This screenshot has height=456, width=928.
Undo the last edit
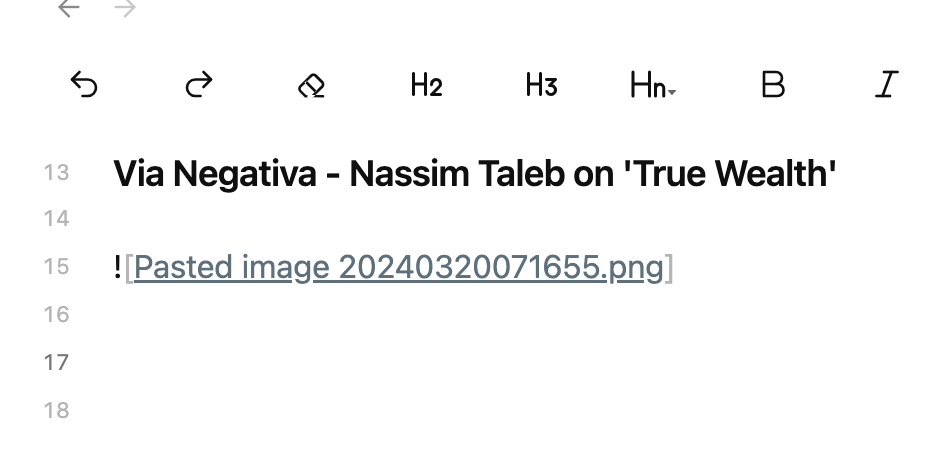[x=83, y=84]
